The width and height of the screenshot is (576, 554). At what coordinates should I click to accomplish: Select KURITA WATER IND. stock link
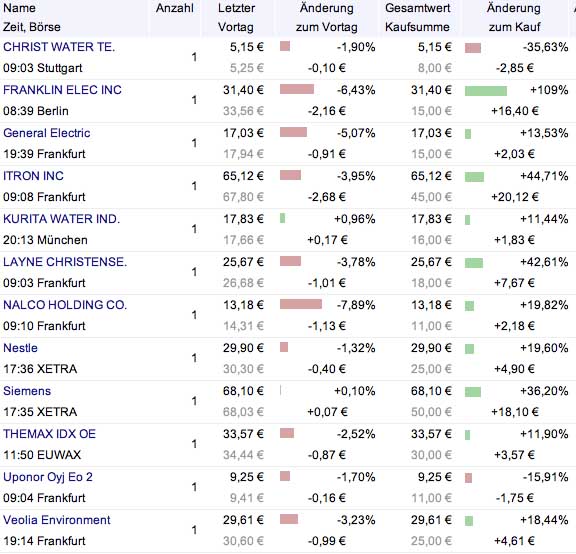pos(61,219)
